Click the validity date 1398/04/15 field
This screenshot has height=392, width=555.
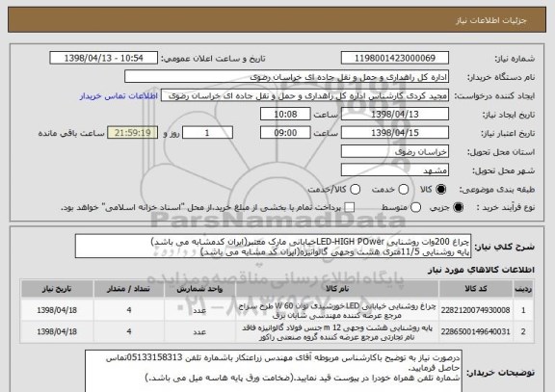(x=395, y=133)
